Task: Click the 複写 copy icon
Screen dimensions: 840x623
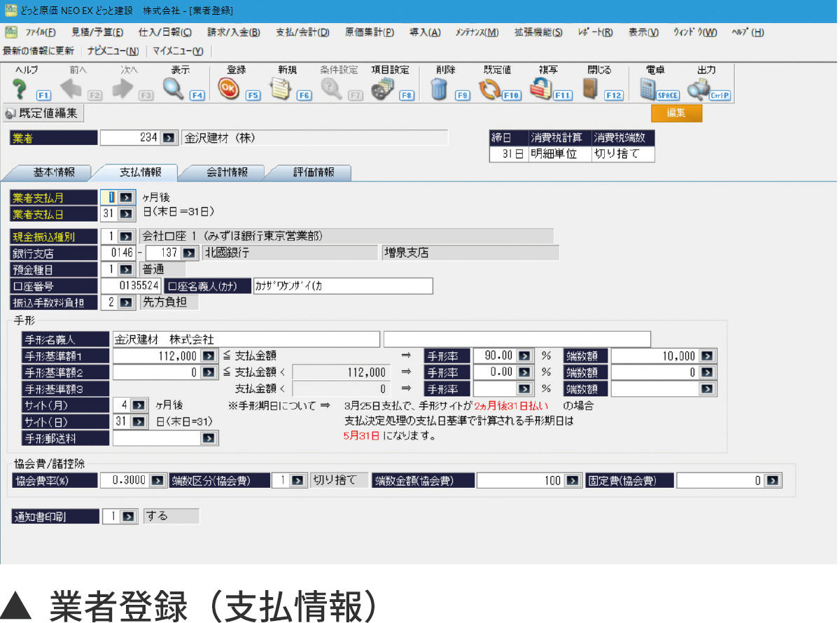Action: point(540,89)
